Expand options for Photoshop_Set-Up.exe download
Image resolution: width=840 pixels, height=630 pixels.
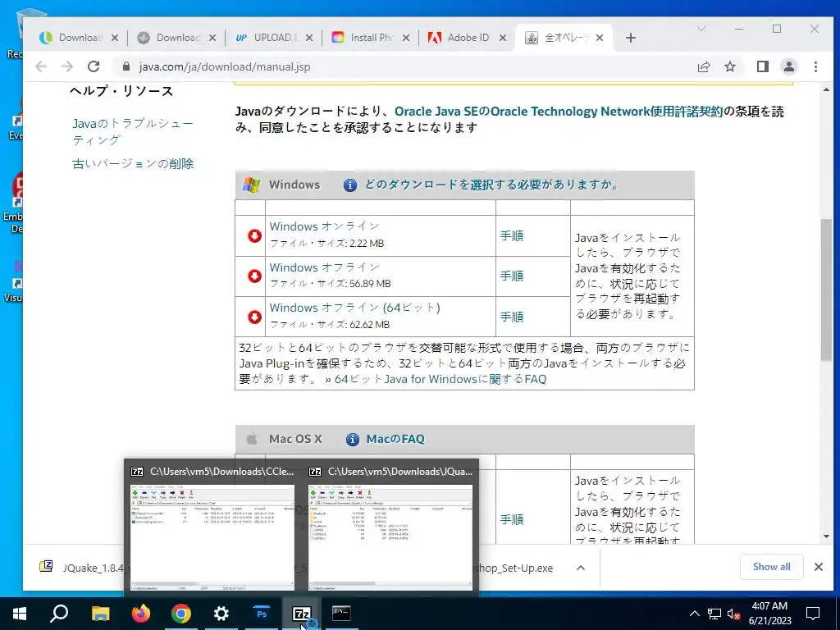tap(580, 568)
